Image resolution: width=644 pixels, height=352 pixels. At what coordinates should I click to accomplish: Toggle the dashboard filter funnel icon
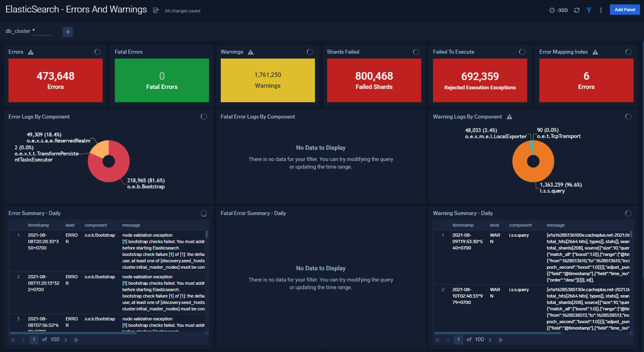point(589,10)
